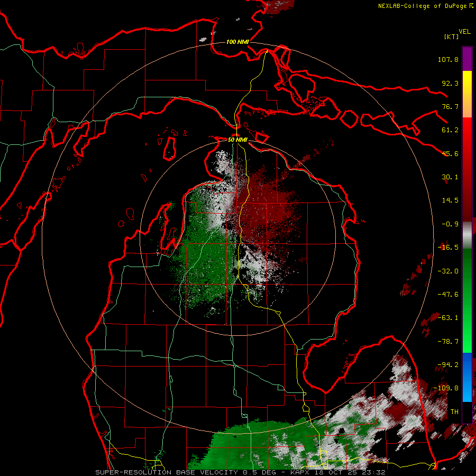476x476 pixels.
Task: Click the -63.1 velocity scale value
Action: click(x=448, y=318)
